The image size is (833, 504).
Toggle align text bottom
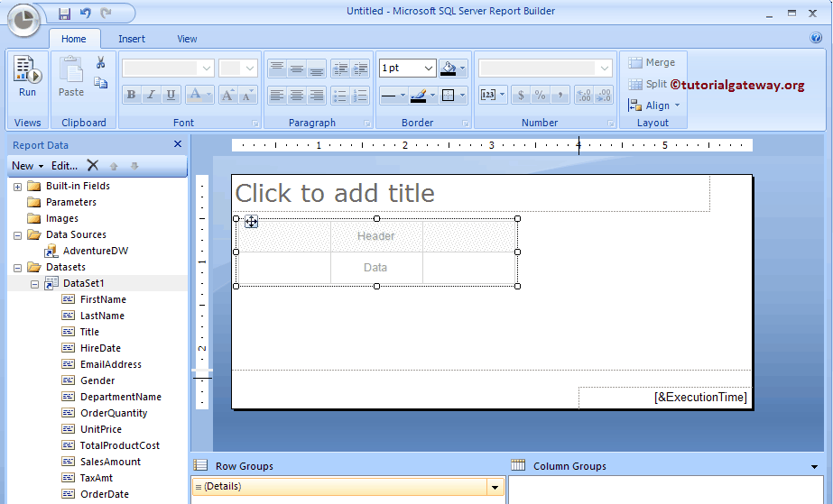tap(316, 68)
